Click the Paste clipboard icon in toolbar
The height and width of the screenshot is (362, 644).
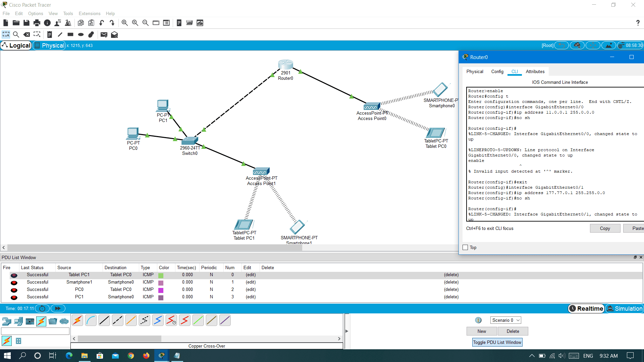coord(91,23)
